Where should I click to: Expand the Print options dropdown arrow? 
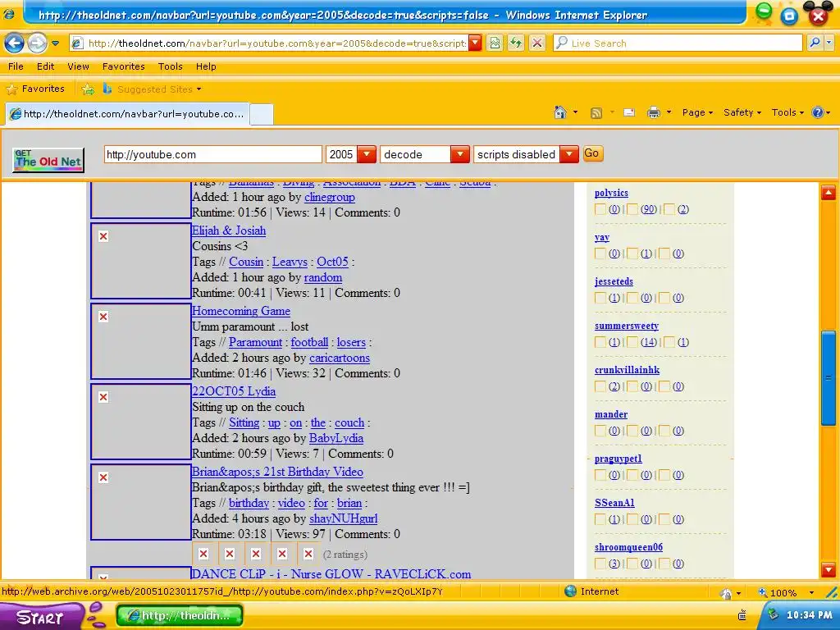click(x=669, y=112)
